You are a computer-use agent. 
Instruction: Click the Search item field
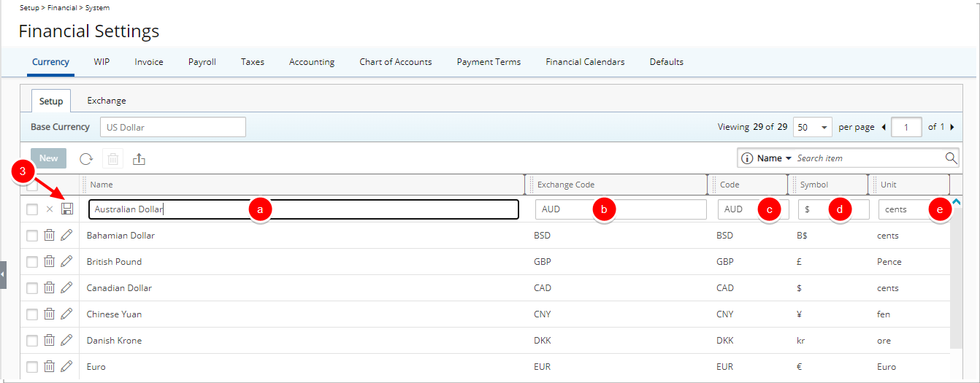coord(869,158)
